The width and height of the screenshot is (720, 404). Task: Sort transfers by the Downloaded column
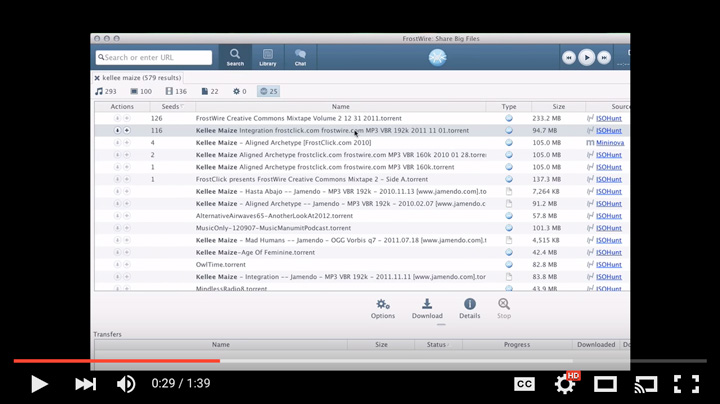point(596,344)
